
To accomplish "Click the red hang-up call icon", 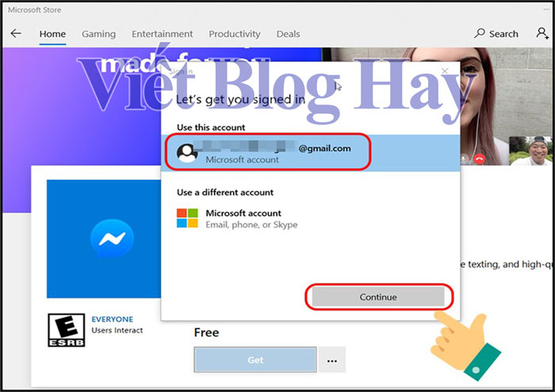I will click(x=480, y=159).
